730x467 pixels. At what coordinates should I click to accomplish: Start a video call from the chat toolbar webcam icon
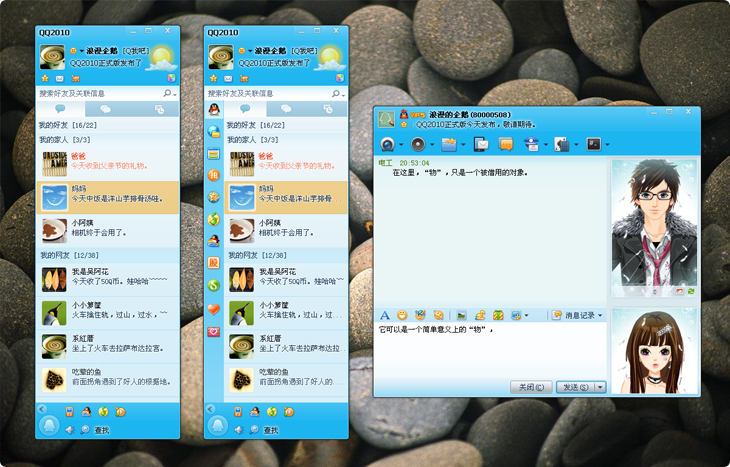click(387, 144)
